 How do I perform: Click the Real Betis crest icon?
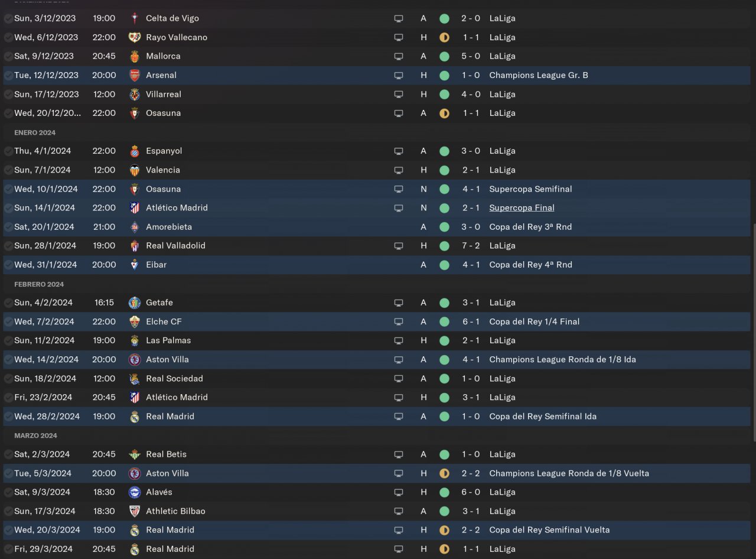point(135,454)
